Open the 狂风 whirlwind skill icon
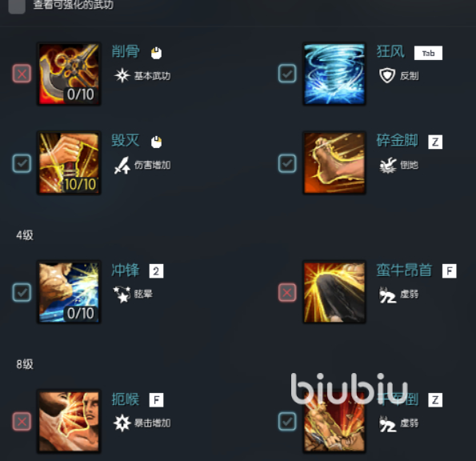476x461 pixels. (x=334, y=74)
